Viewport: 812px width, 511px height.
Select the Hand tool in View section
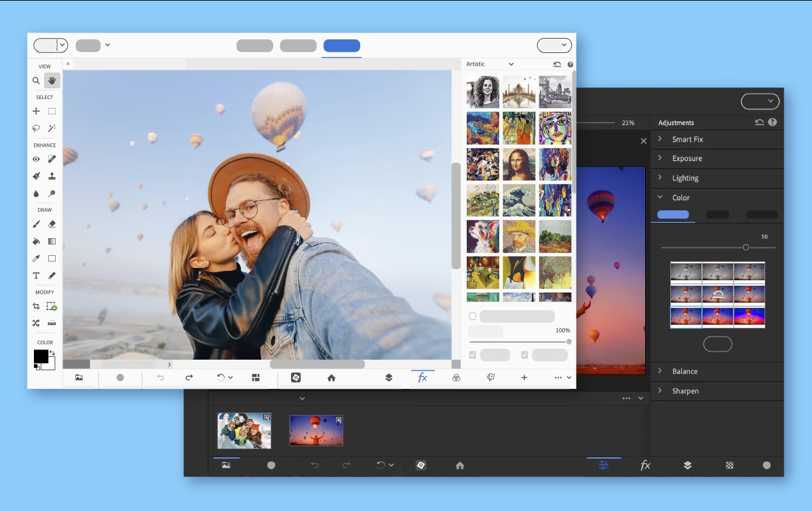52,81
